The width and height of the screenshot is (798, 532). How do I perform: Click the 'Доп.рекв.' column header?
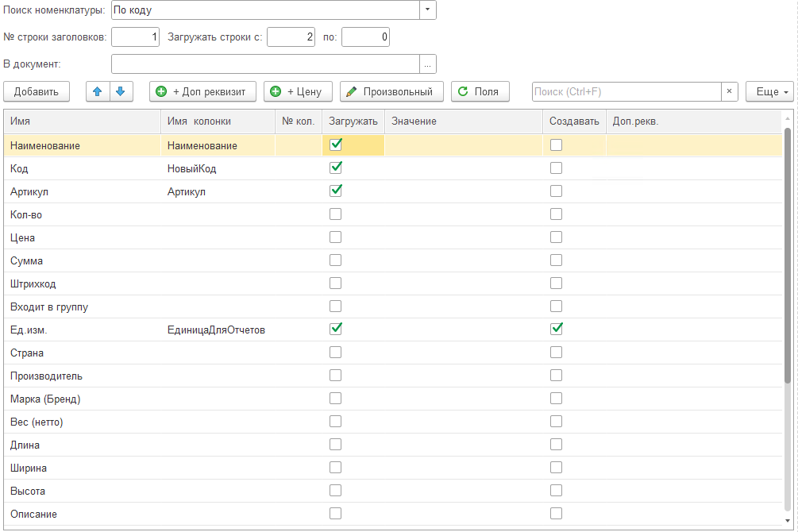coord(694,121)
